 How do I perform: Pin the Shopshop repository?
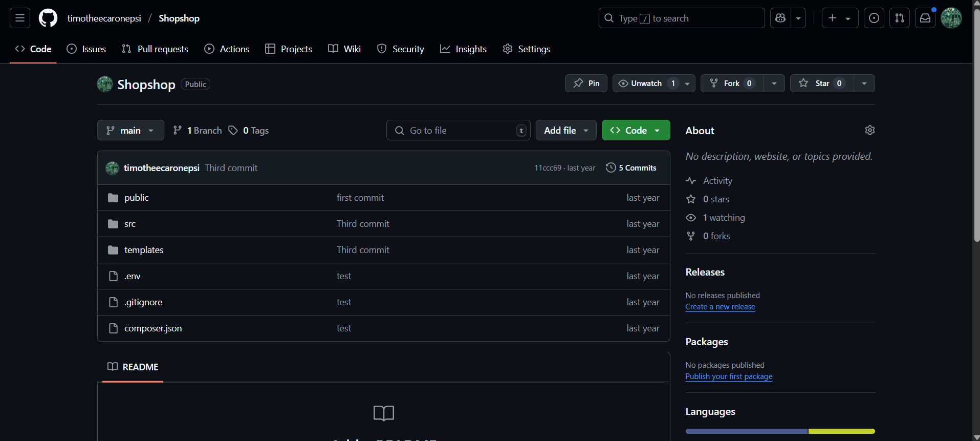tap(586, 83)
